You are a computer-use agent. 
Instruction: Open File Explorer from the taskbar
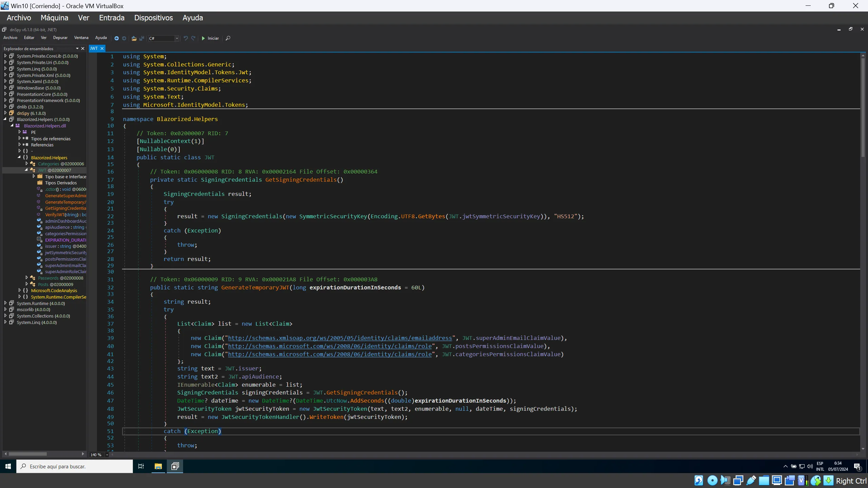[158, 466]
